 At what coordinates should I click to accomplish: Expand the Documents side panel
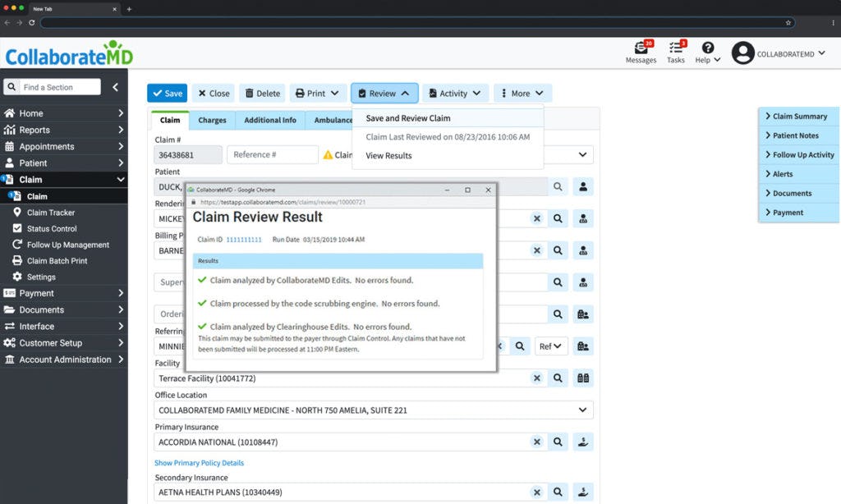click(798, 194)
